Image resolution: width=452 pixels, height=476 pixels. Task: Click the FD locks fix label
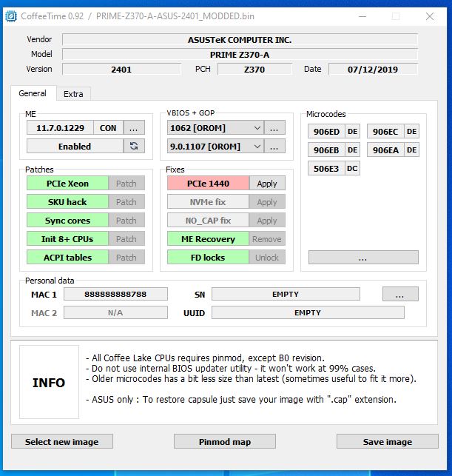(x=208, y=258)
